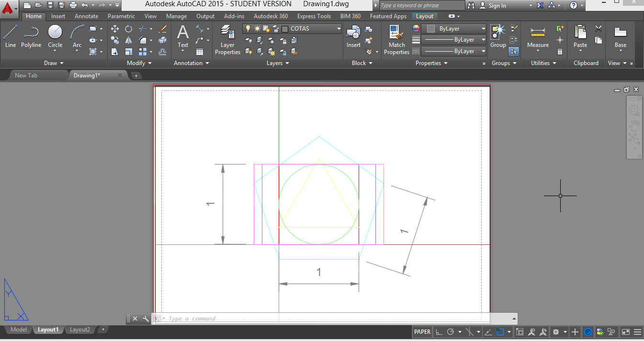Toggle Object Snap in status bar
This screenshot has width=644, height=341.
click(500, 332)
